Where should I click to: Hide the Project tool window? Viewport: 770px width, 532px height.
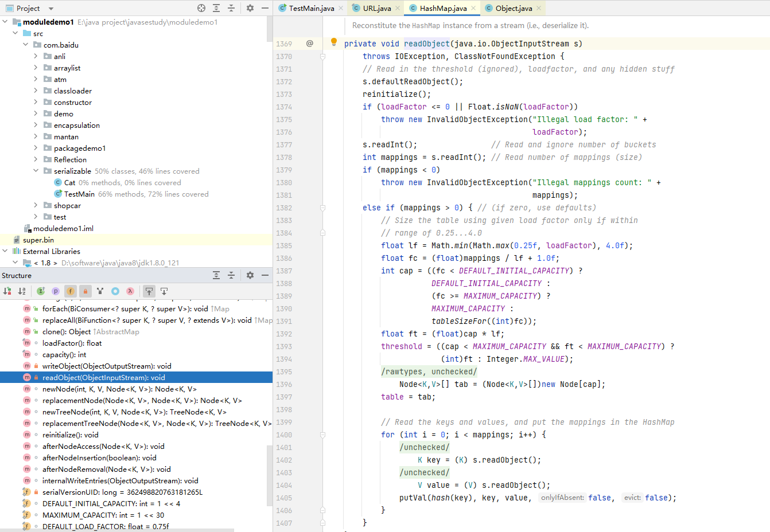(265, 8)
